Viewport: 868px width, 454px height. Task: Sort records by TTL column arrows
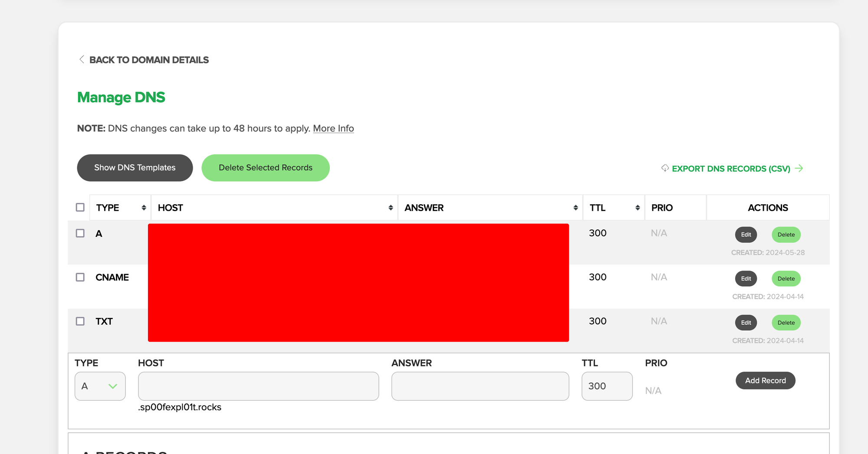click(x=638, y=208)
